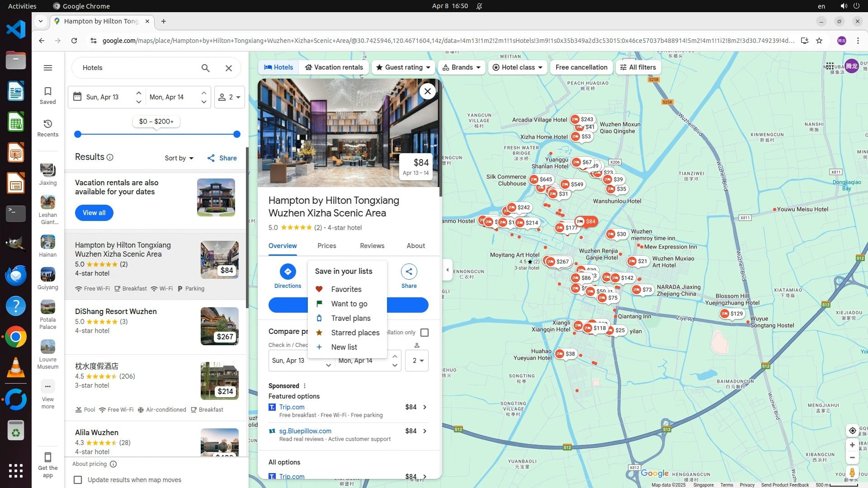Enable Update results when map moves

coord(78,480)
